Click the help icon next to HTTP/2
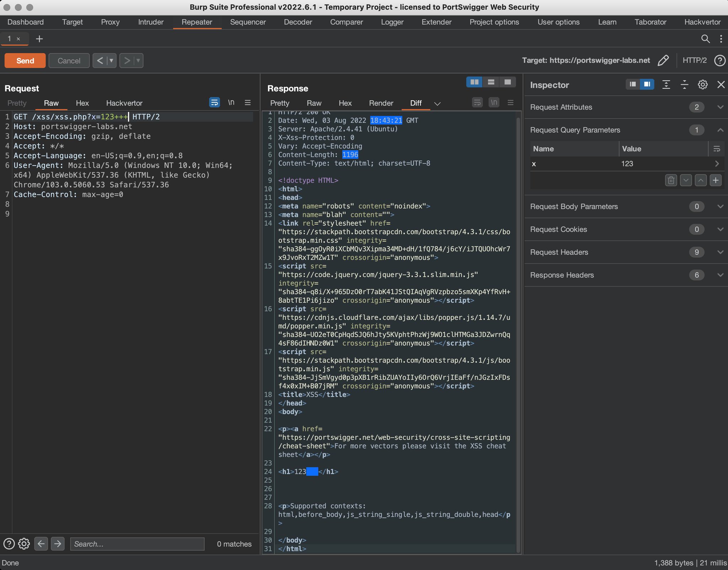 (x=720, y=60)
